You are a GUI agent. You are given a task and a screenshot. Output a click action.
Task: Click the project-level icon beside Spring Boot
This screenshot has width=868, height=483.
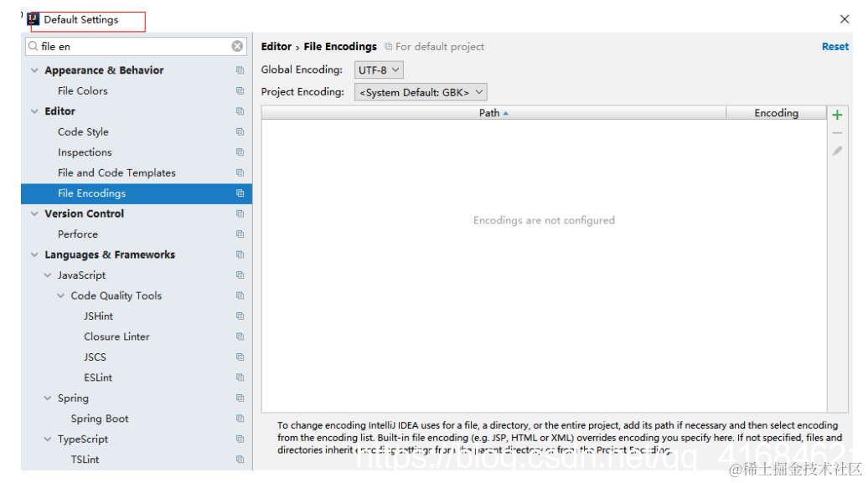click(240, 419)
